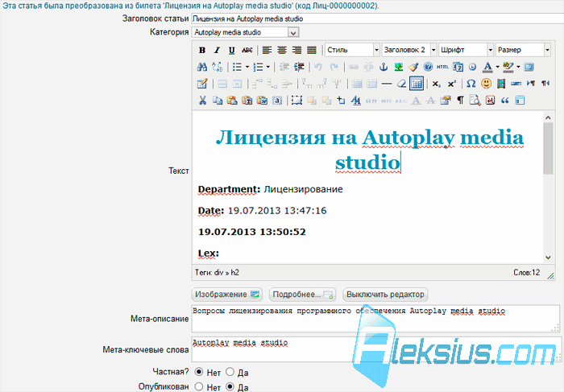The image size is (564, 392).
Task: Select Нет for the Частная option
Action: tap(198, 372)
